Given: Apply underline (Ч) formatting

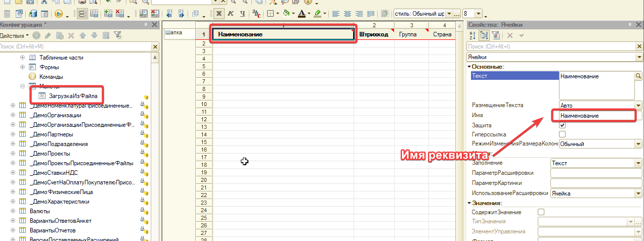Looking at the screenshot, I should tap(242, 13).
